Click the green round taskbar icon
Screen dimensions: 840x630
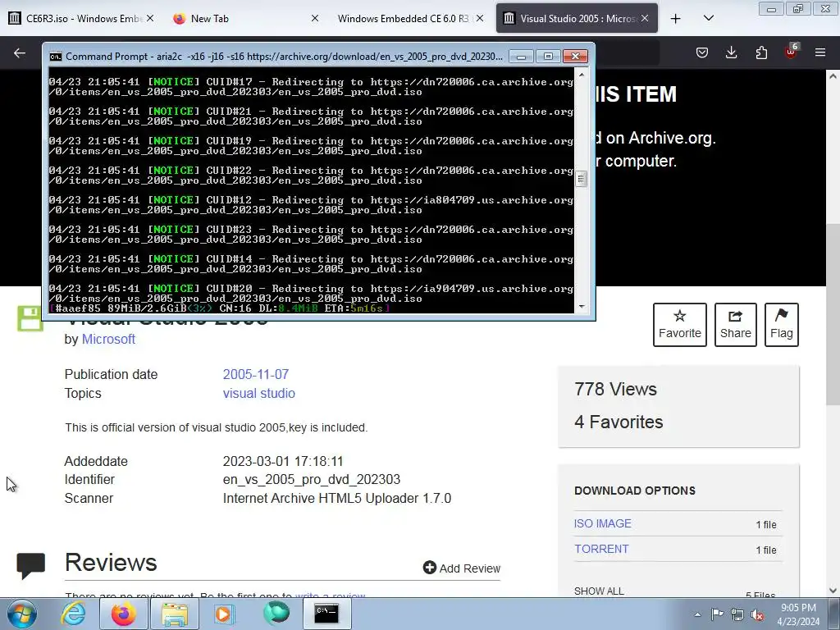[276, 614]
